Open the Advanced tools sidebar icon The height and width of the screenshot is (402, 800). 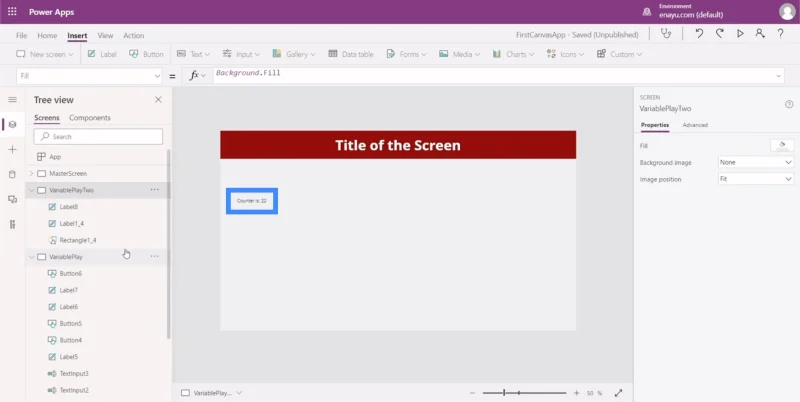[x=13, y=224]
